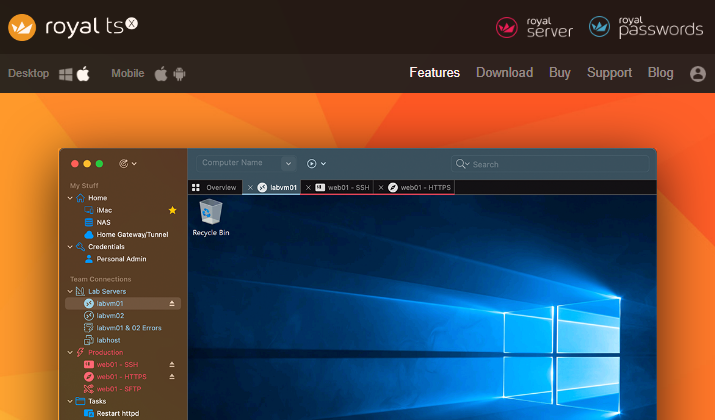The width and height of the screenshot is (715, 420).
Task: Disconnect web01 - SSH using eject icon
Action: click(172, 365)
